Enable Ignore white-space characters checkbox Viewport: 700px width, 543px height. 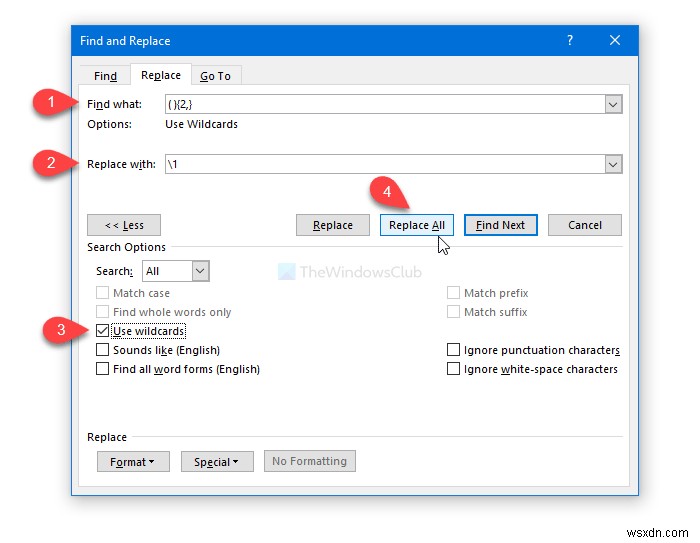coord(453,369)
